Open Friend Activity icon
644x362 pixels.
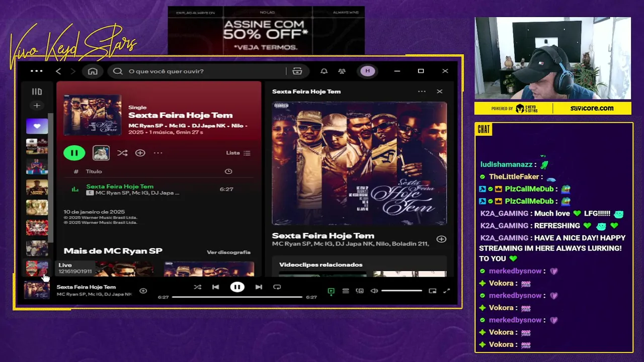(342, 71)
